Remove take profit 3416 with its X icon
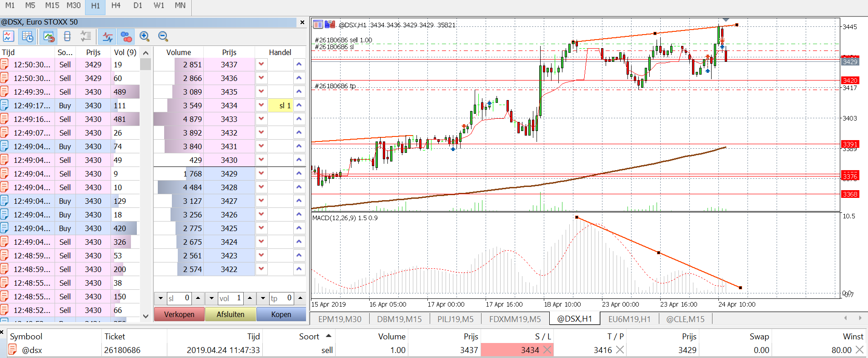The height and width of the screenshot is (358, 868). (x=620, y=350)
